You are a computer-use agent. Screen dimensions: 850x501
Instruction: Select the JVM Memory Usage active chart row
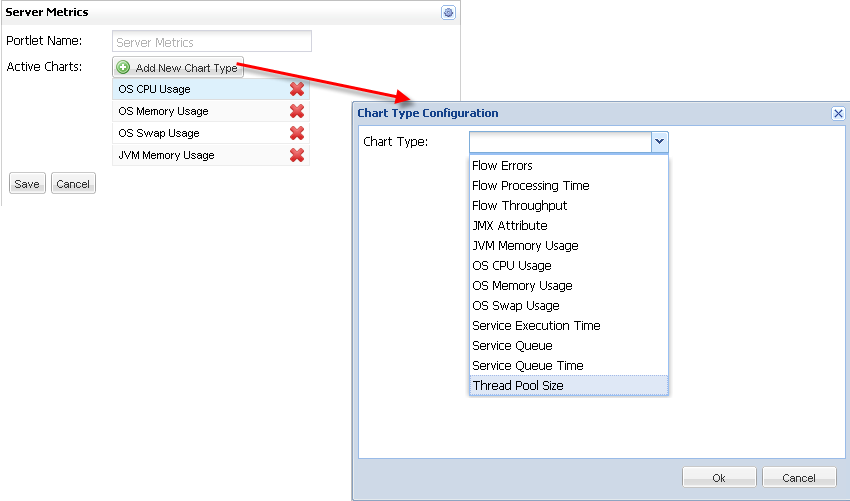pyautogui.click(x=211, y=155)
